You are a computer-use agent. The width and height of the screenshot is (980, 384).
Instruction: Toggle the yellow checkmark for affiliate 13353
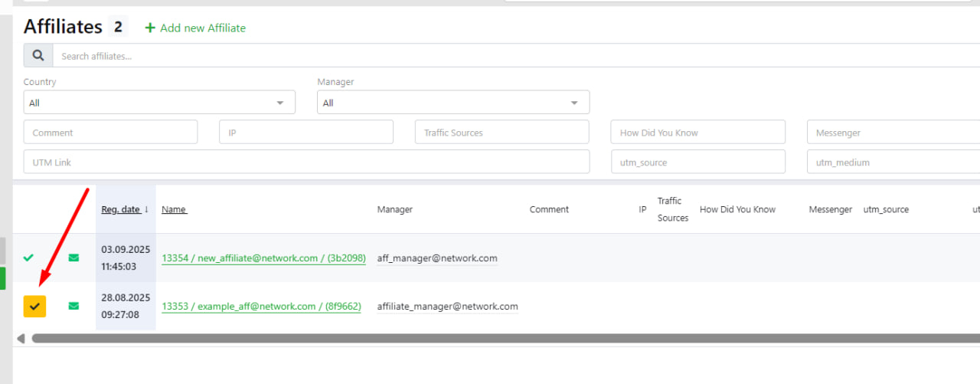(34, 306)
